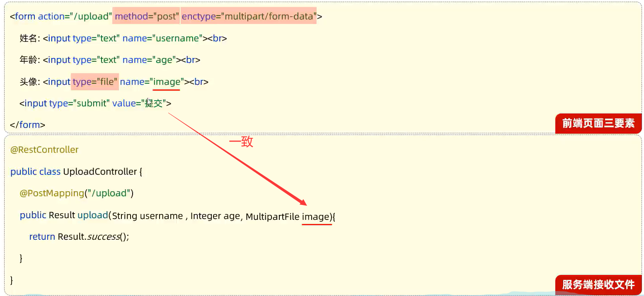Click the MultipartFile type name
The image size is (644, 296).
273,217
